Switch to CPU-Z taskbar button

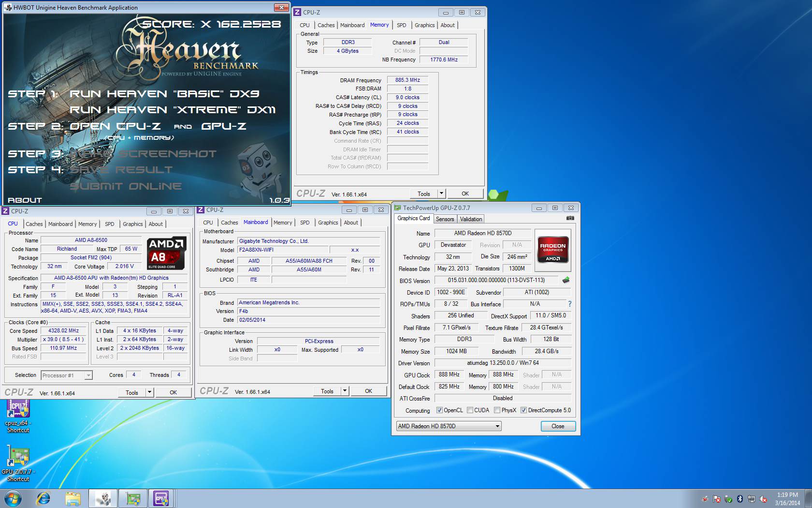point(162,498)
